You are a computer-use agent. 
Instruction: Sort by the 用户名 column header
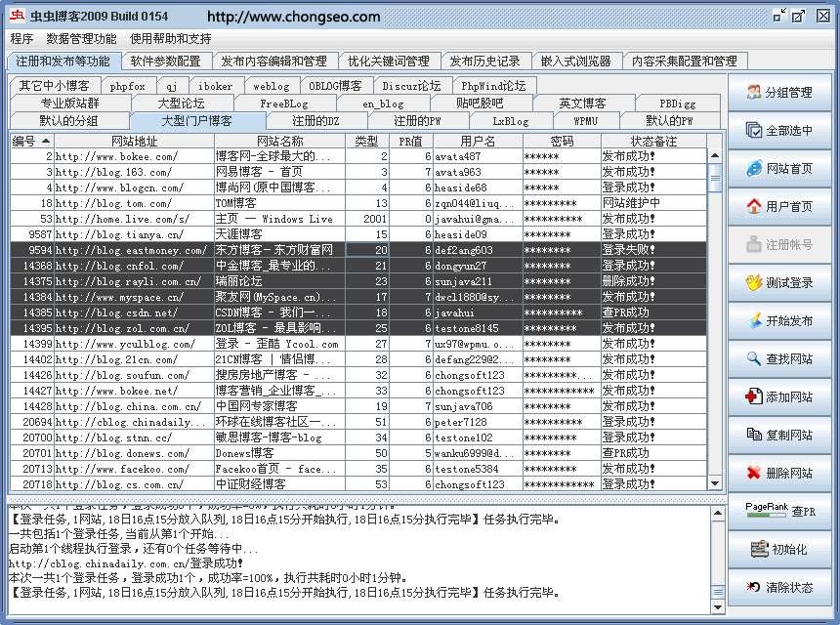[478, 142]
